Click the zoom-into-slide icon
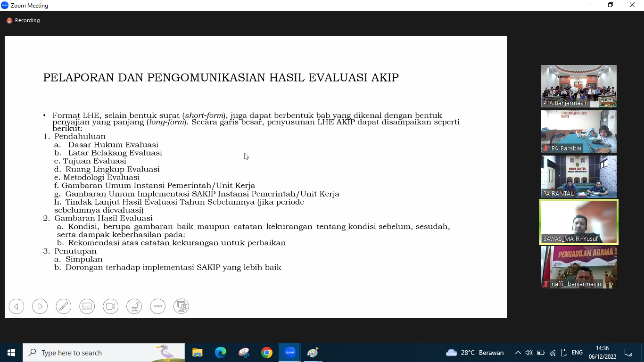644x362 pixels. (134, 306)
